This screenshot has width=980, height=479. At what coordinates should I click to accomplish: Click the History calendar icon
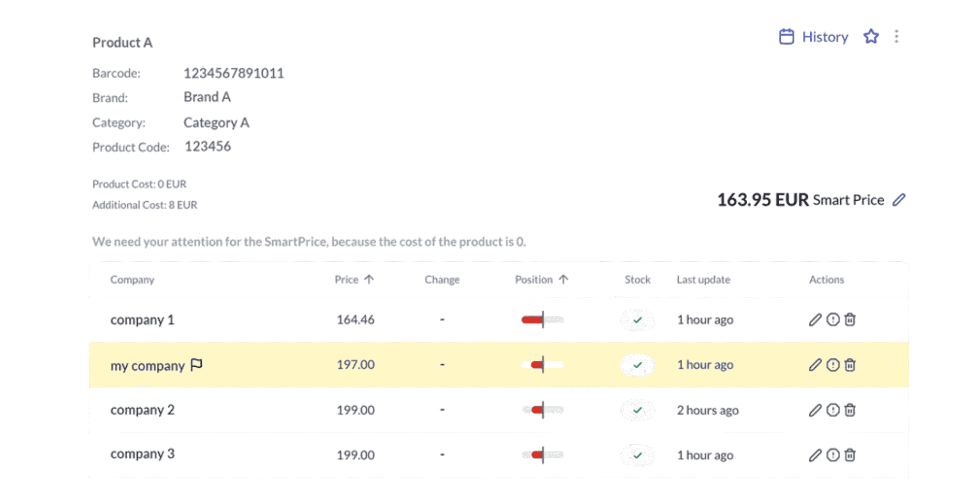point(786,36)
